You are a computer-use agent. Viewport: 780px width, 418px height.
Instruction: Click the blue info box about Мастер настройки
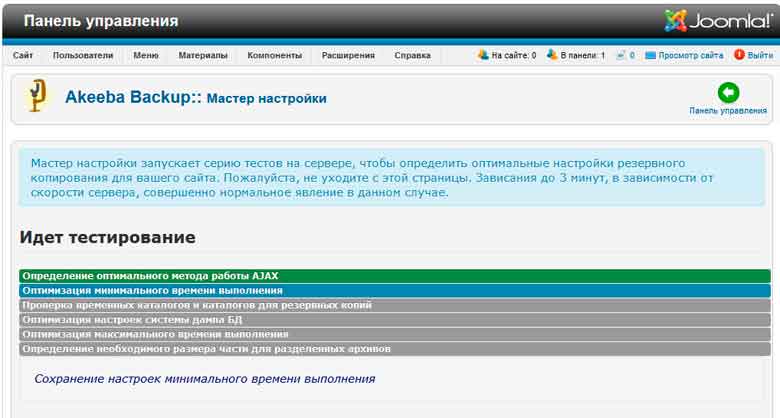click(x=392, y=177)
